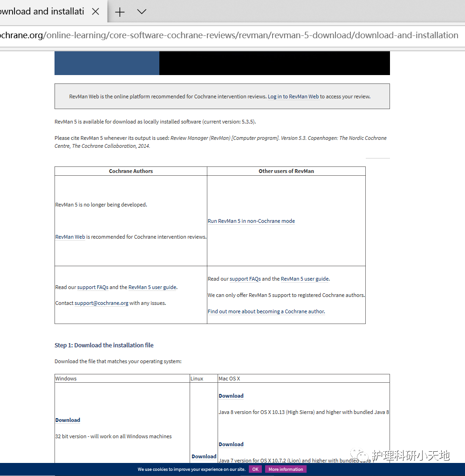Screen dimensions: 465x476
Task: Download Mac Java 8 High Sierra version
Action: pyautogui.click(x=231, y=396)
